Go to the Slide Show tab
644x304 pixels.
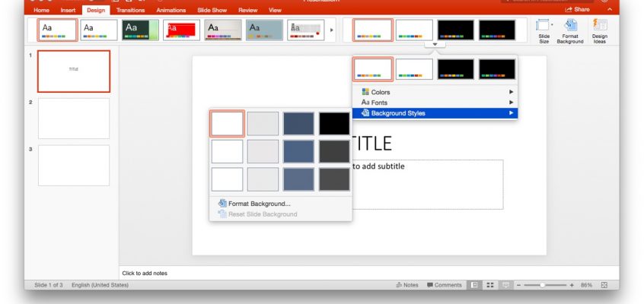pyautogui.click(x=212, y=10)
